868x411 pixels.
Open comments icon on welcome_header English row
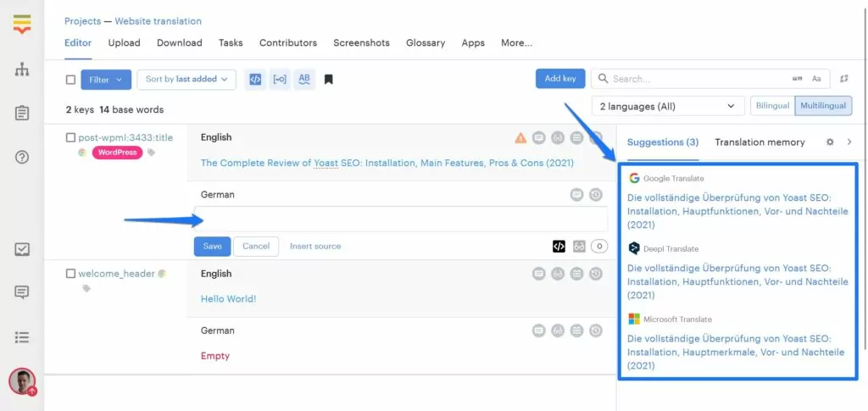539,274
